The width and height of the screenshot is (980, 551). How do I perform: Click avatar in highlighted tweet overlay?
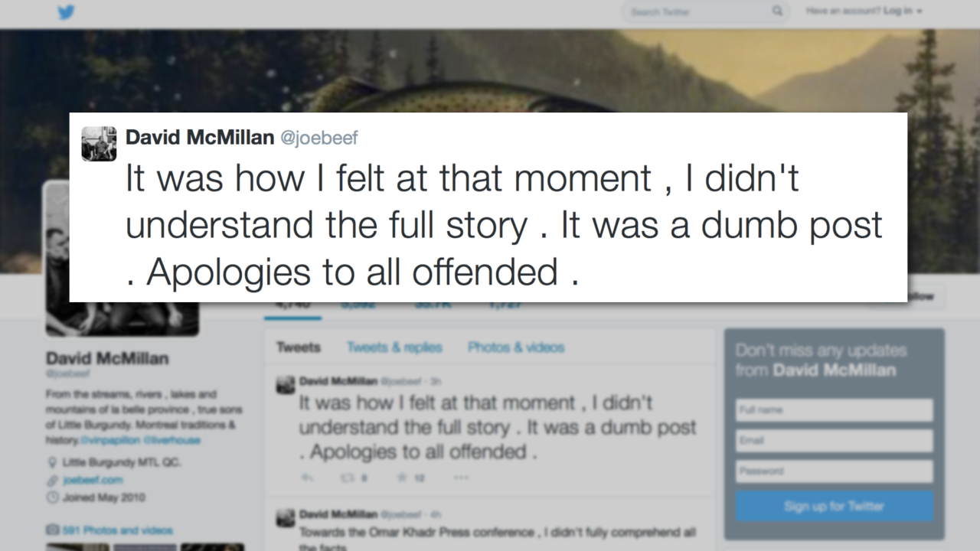point(99,144)
